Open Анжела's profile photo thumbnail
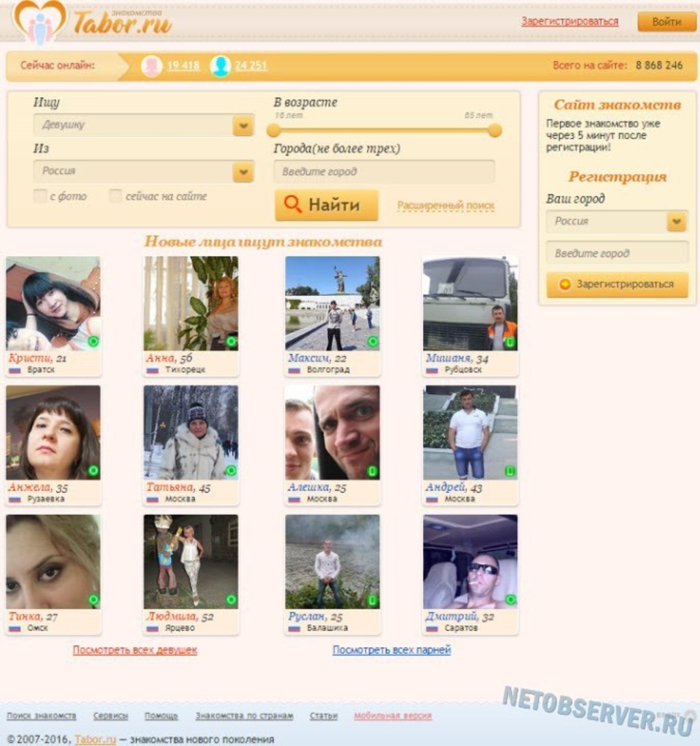700x746 pixels. coord(53,432)
